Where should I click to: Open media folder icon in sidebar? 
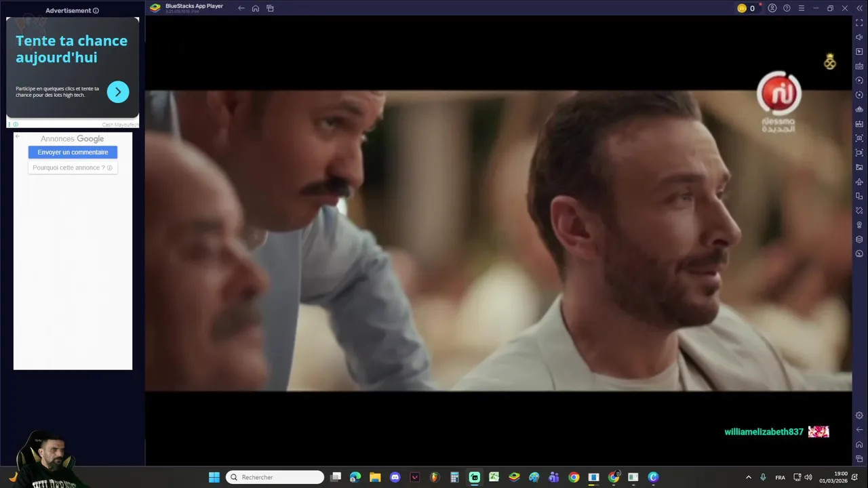[x=859, y=167]
